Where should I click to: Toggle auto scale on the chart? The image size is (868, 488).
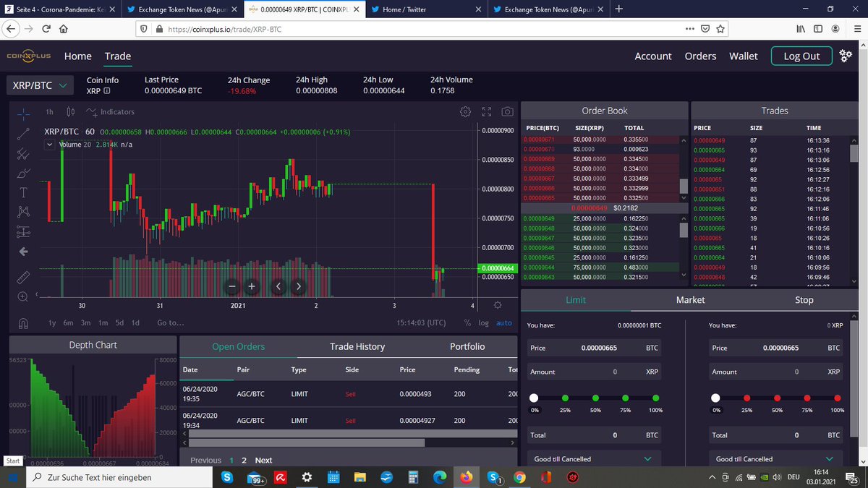504,323
